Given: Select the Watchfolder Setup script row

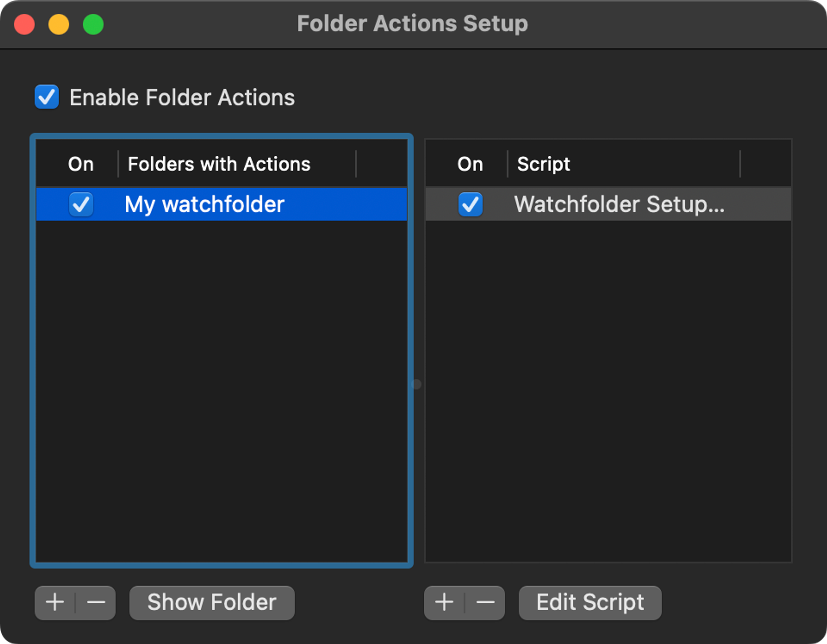Looking at the screenshot, I should (x=620, y=204).
